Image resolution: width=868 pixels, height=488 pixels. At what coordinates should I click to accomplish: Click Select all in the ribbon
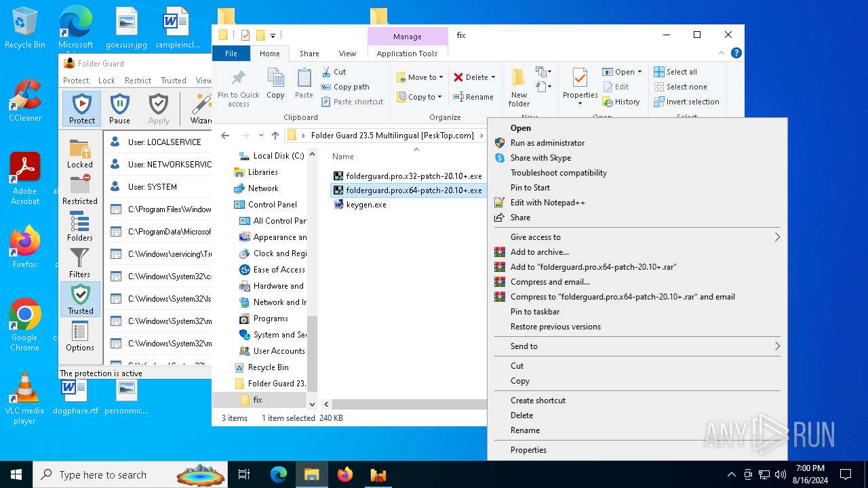675,72
